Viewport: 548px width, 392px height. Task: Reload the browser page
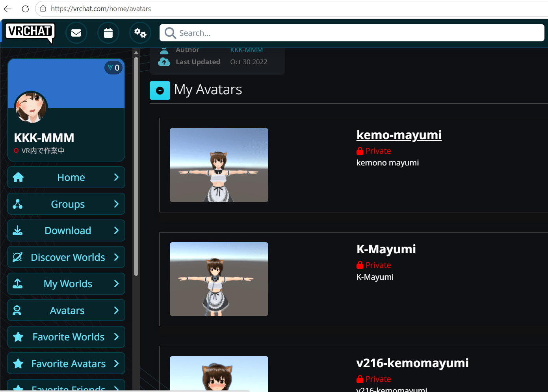(x=26, y=9)
